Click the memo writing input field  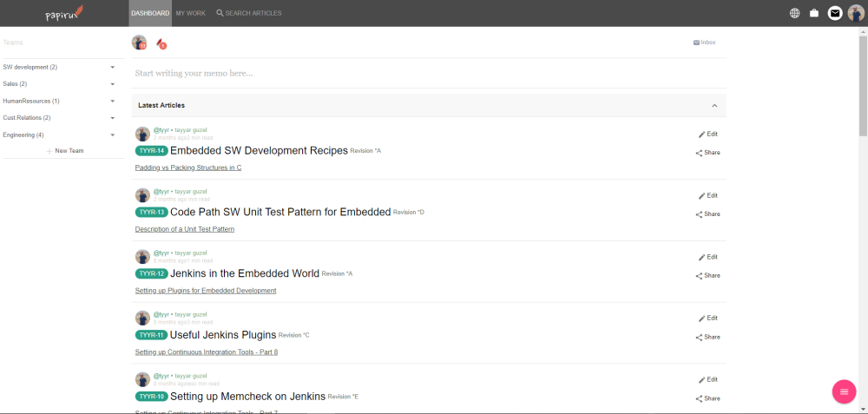tap(425, 73)
